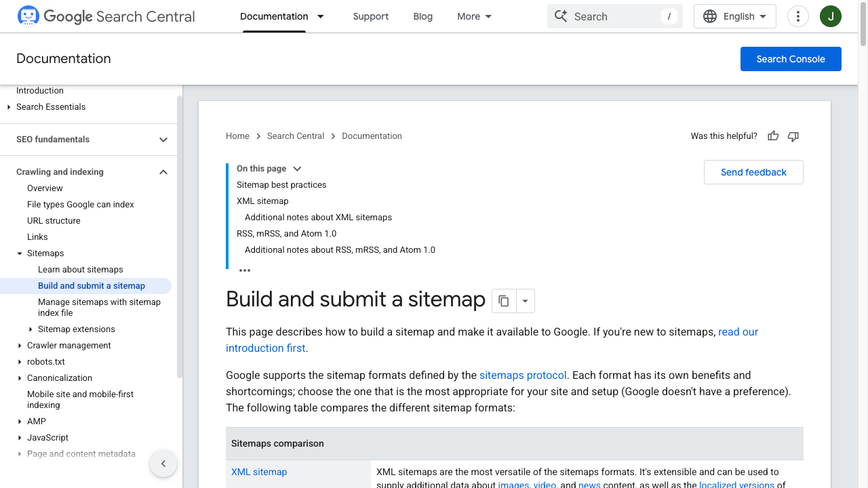Click the copy page icon beside the title
This screenshot has width=868, height=488.
(x=504, y=301)
